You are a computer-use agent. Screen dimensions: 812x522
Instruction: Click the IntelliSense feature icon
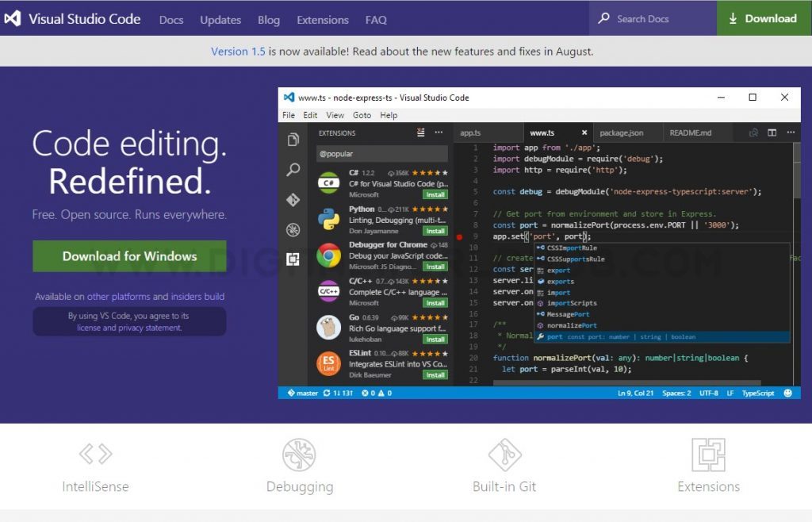click(x=95, y=454)
